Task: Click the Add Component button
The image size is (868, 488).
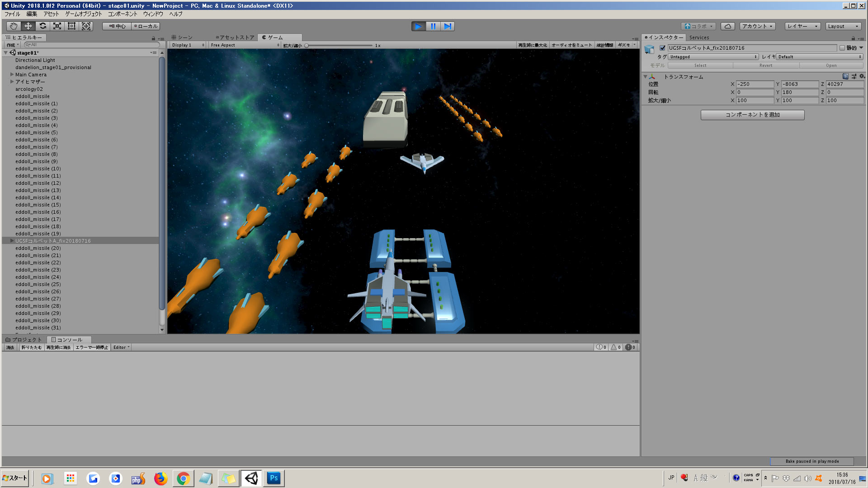Action: [x=752, y=115]
